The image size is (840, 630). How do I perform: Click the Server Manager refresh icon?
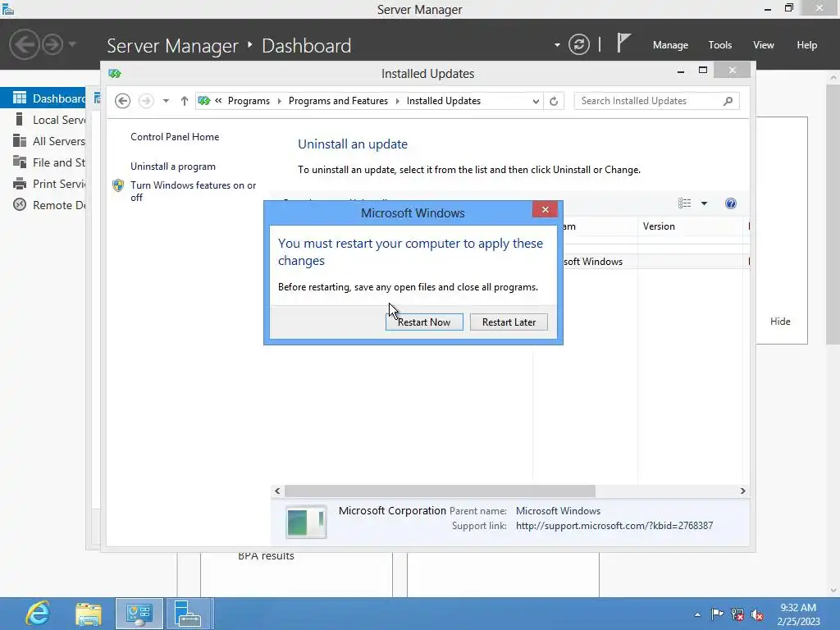(x=578, y=44)
